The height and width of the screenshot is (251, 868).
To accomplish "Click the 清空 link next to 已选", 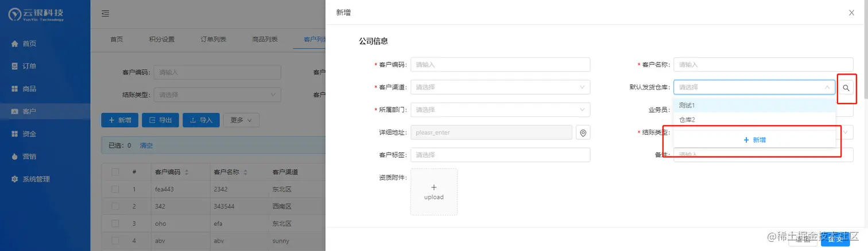I will 146,146.
